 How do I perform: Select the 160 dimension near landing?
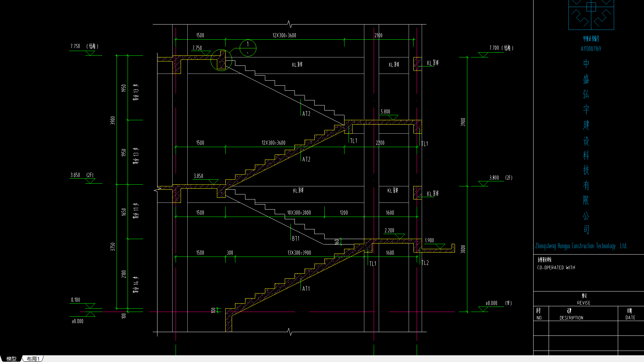(337, 242)
